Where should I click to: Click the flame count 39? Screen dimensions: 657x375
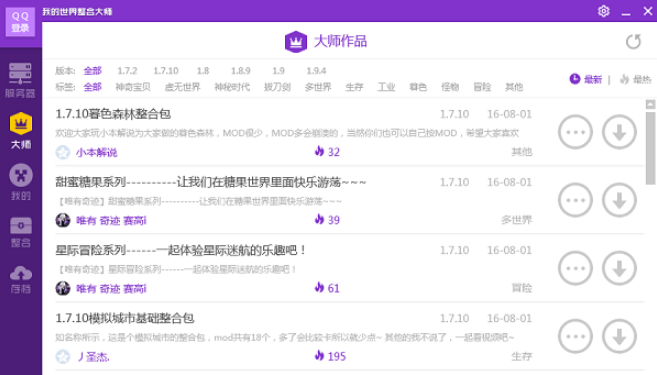point(327,220)
